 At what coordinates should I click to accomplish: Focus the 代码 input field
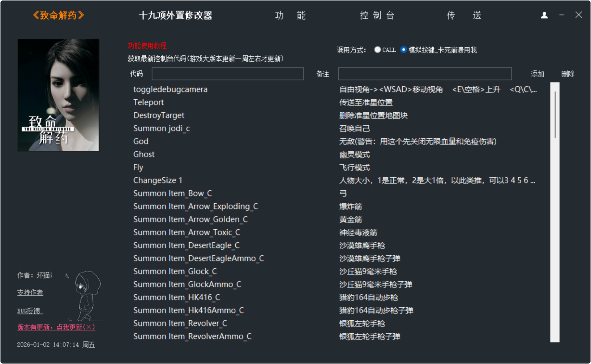[227, 74]
